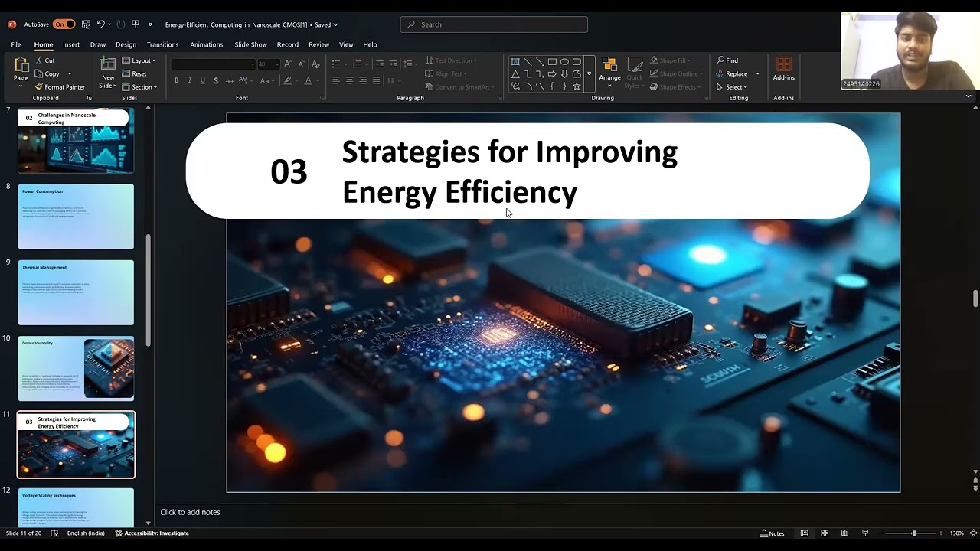
Task: Click English (India) language indicator
Action: pyautogui.click(x=86, y=533)
